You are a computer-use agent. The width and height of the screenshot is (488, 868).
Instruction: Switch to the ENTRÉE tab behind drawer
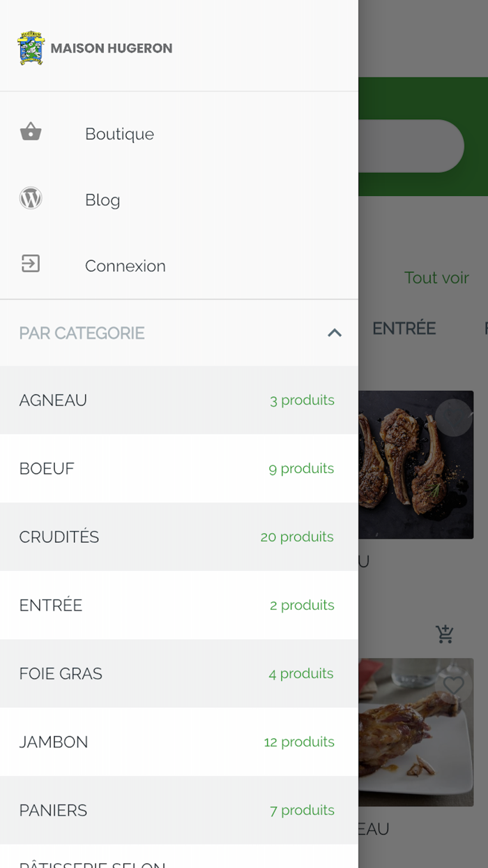tap(404, 329)
